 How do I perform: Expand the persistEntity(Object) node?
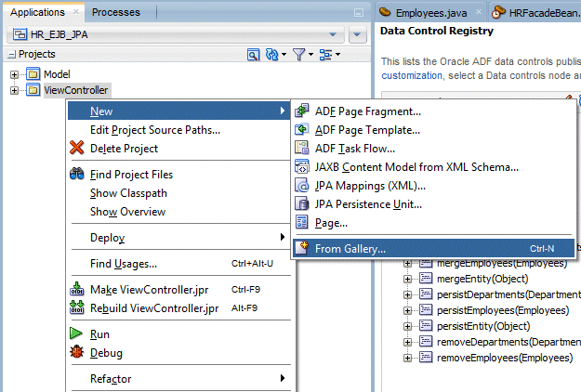pos(407,326)
